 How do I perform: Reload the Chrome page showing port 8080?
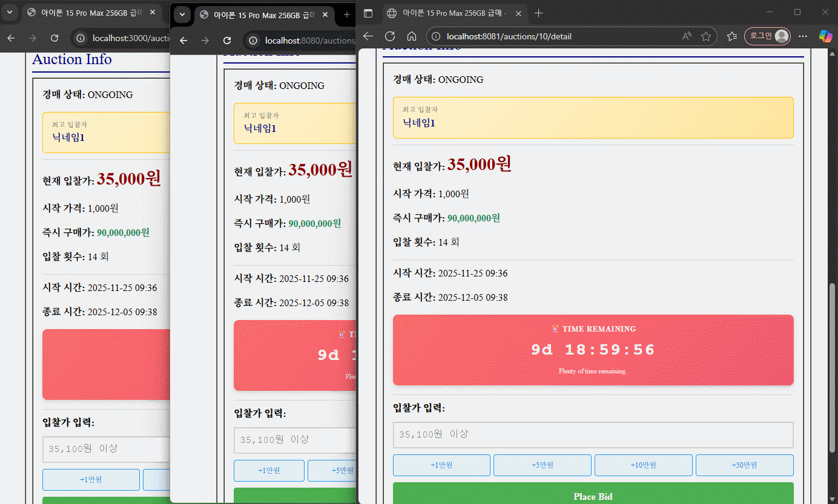point(227,41)
